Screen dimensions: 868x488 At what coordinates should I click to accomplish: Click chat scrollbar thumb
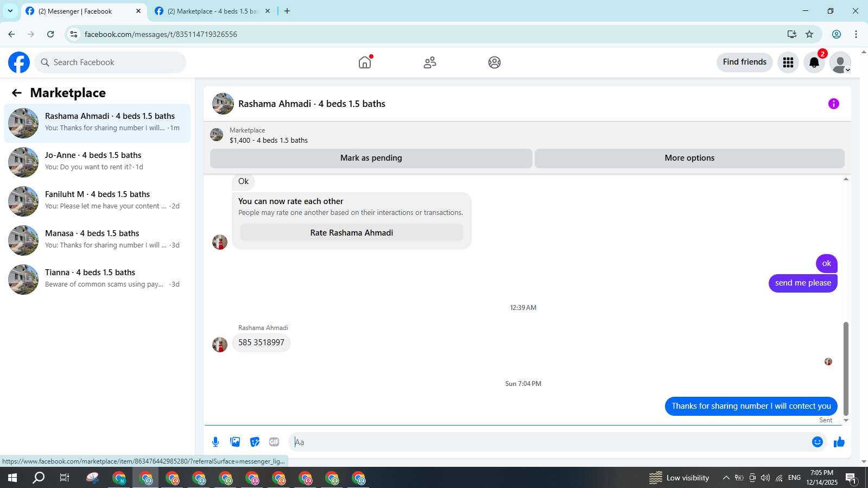846,369
